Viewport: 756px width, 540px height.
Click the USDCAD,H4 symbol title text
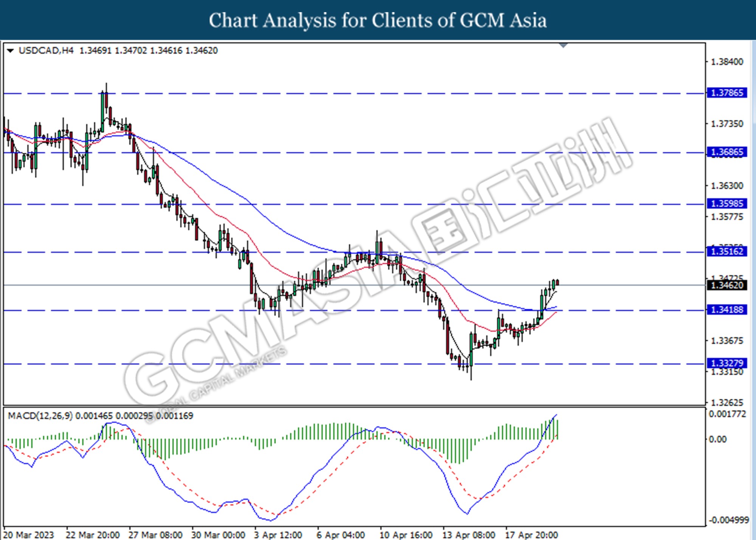[46, 51]
